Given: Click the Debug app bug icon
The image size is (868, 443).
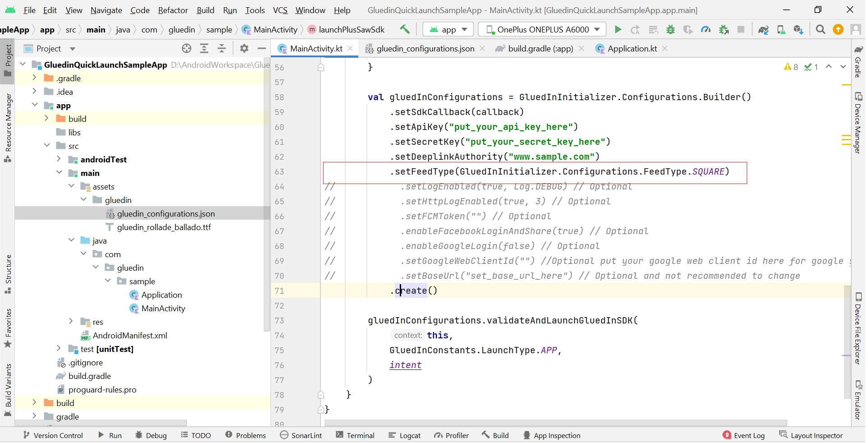Looking at the screenshot, I should [x=671, y=30].
